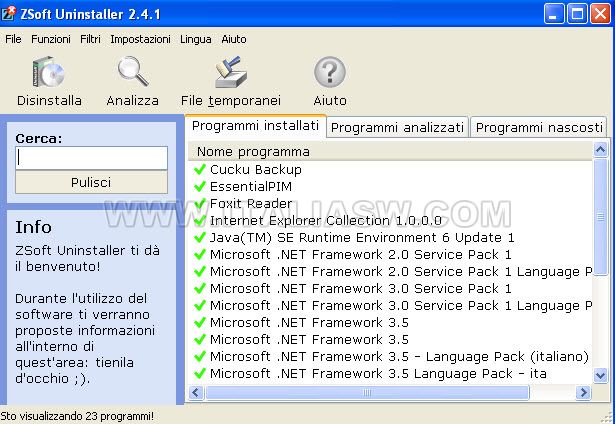Click the green checkmark beside Cucku Backup

click(x=200, y=169)
